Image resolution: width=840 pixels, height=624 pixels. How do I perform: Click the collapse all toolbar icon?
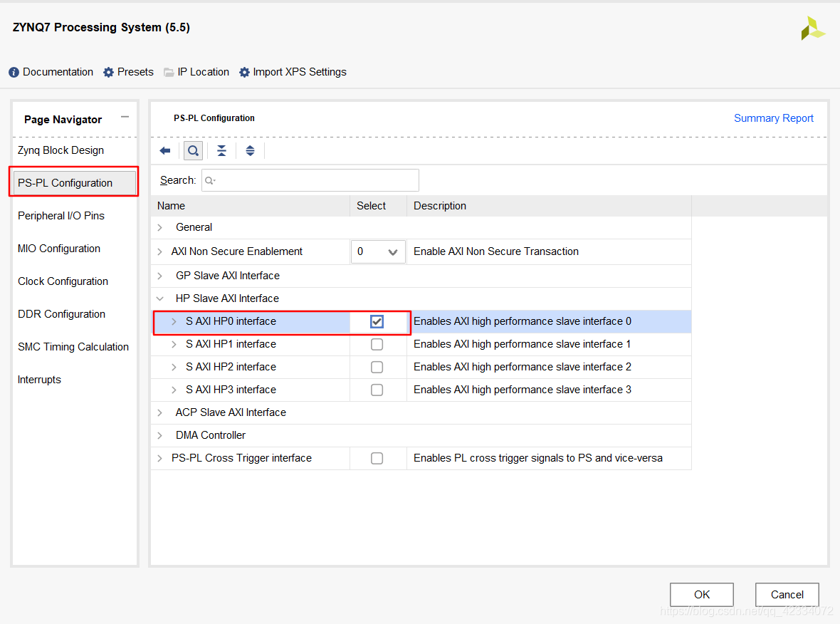(222, 150)
